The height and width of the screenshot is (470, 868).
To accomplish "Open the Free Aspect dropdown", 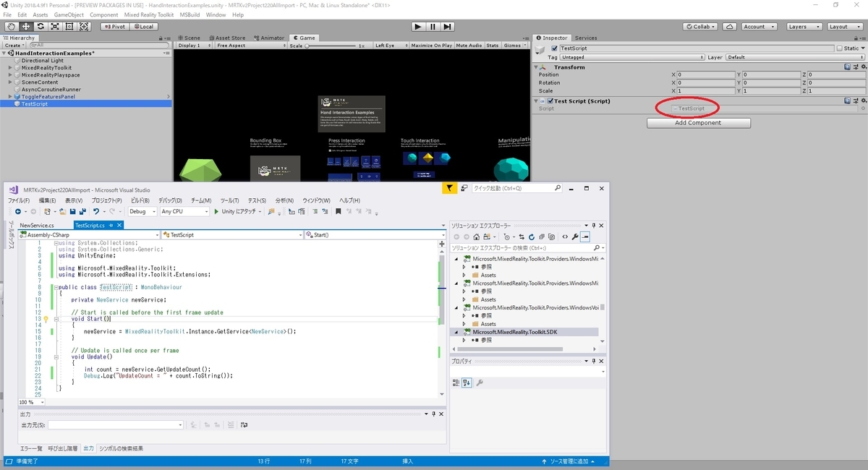I will tap(251, 46).
